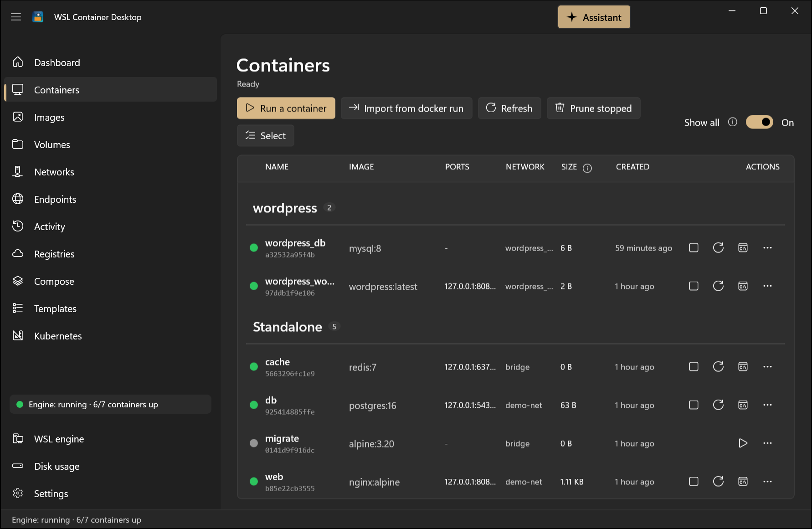Image resolution: width=812 pixels, height=529 pixels.
Task: Restart the db postgres container
Action: tap(718, 405)
